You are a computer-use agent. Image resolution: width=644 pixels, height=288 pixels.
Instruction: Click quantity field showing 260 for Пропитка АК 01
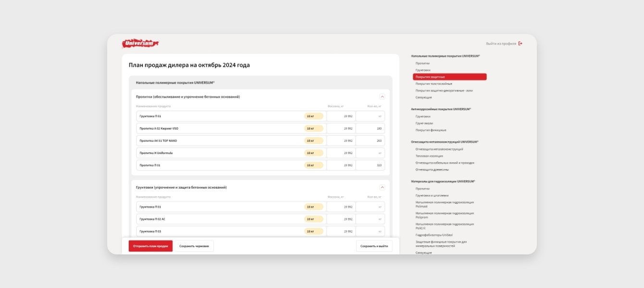coord(370,141)
